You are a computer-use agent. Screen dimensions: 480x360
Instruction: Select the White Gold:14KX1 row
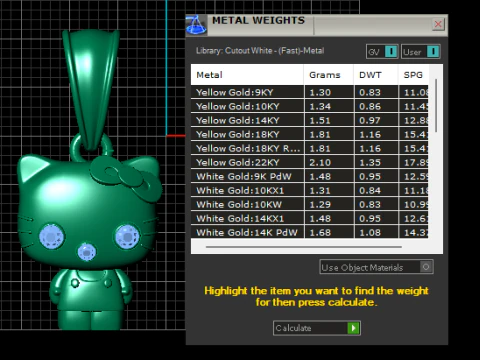(310, 218)
